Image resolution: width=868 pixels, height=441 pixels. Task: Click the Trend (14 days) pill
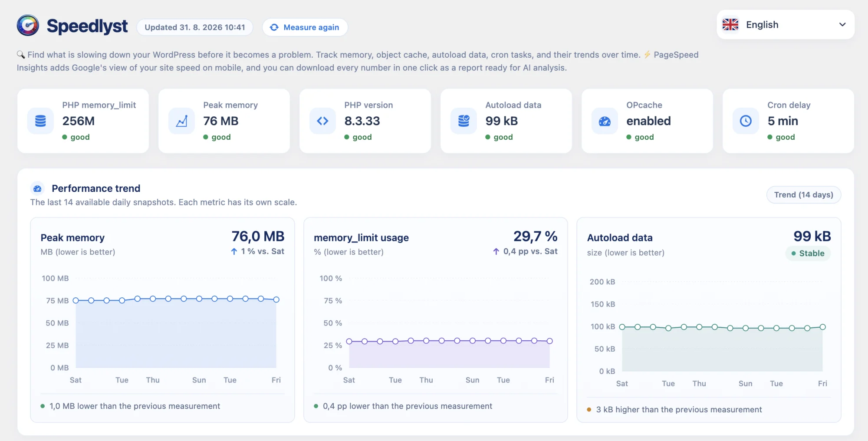coord(804,195)
